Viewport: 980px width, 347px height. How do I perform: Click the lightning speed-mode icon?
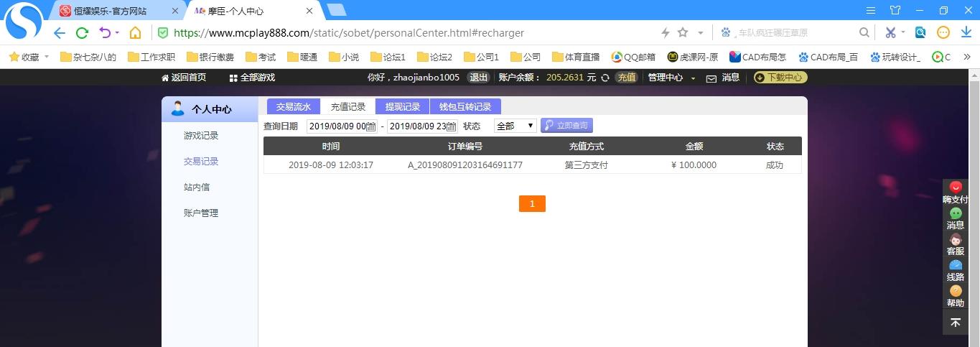pos(665,33)
